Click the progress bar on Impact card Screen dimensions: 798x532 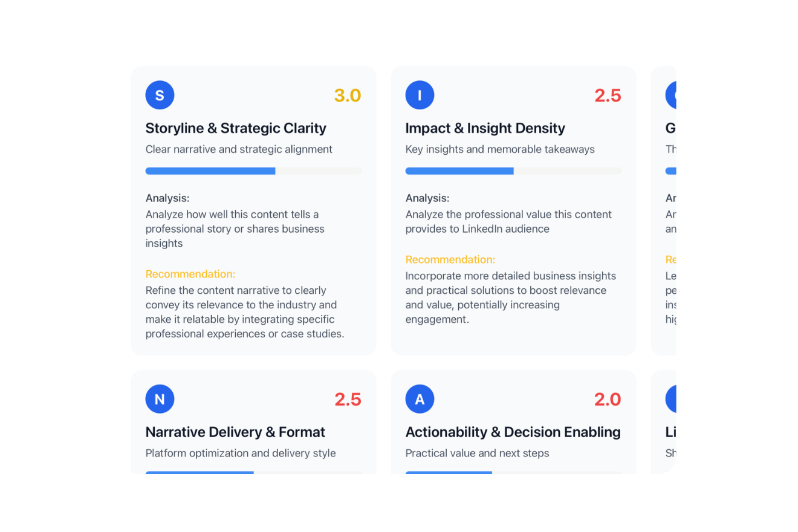pyautogui.click(x=513, y=171)
